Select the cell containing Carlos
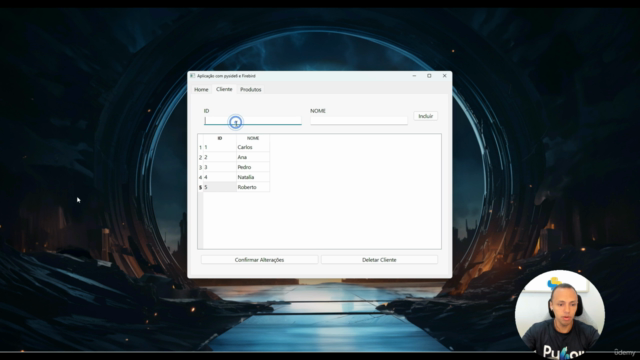This screenshot has width=640, height=360. click(x=253, y=147)
